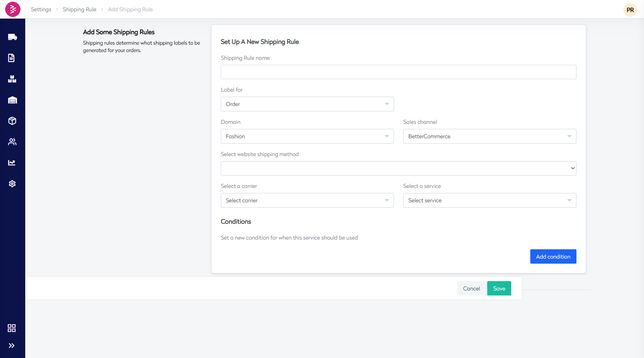Click the settings gear icon
This screenshot has width=644, height=358.
[x=12, y=184]
